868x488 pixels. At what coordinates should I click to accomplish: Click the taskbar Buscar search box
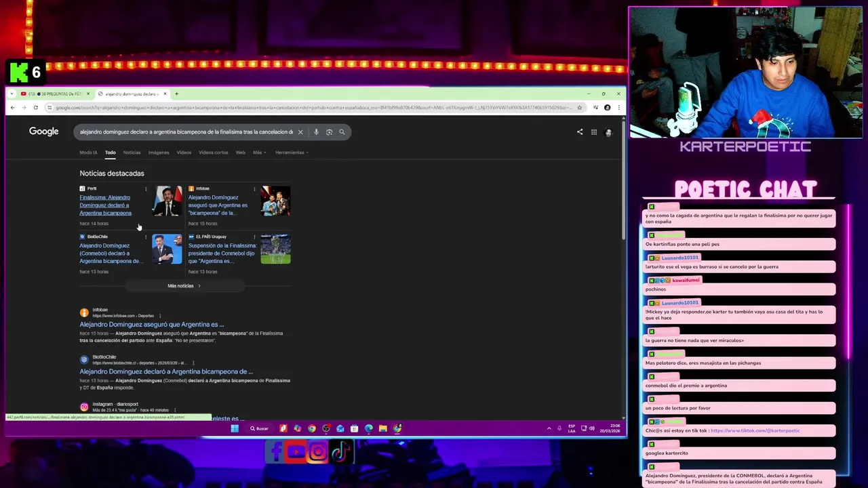[x=260, y=428]
